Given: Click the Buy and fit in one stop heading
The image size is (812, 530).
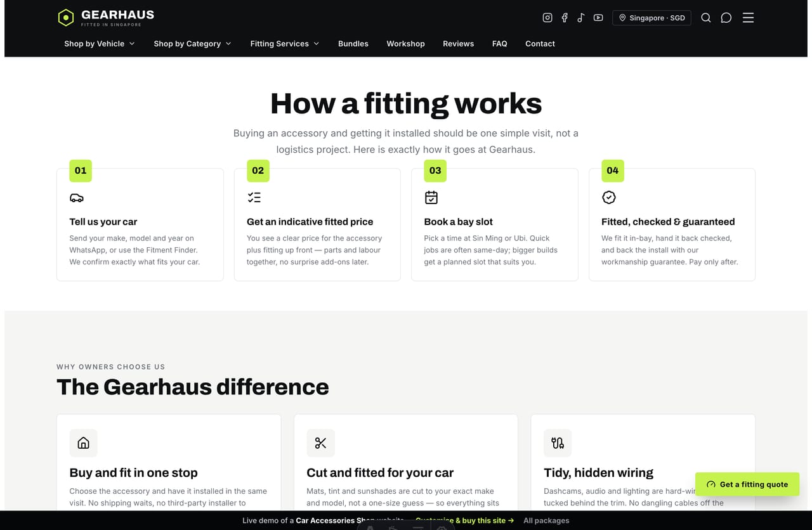Looking at the screenshot, I should [134, 473].
